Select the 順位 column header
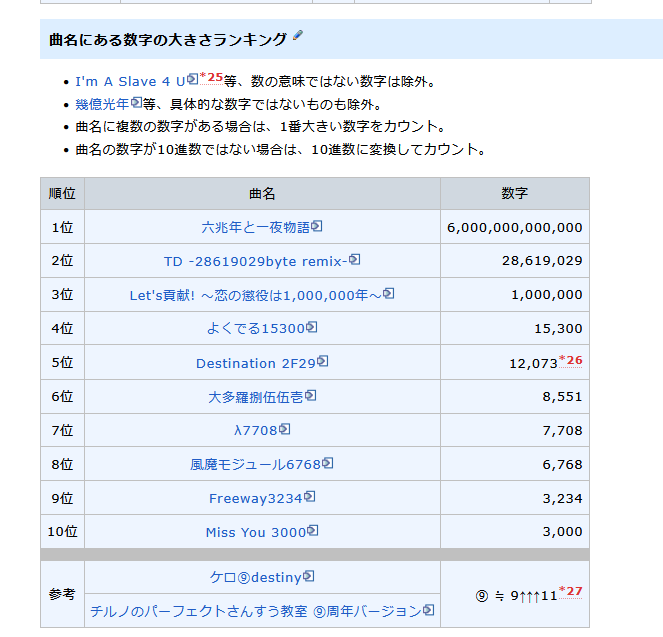 [x=62, y=194]
